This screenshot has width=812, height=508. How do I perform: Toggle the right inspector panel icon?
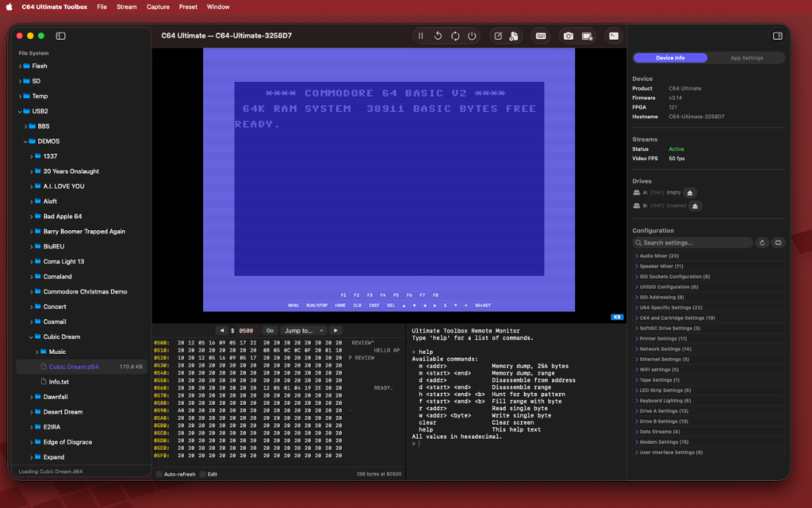(x=777, y=36)
